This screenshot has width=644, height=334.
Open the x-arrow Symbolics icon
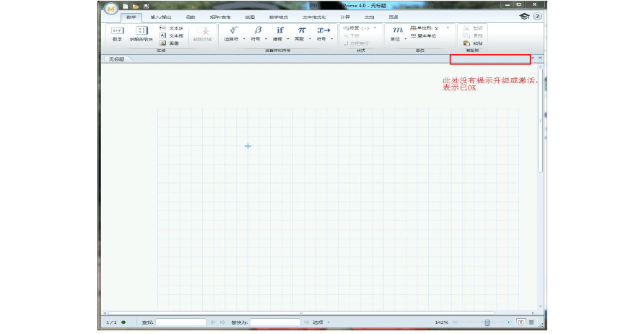pyautogui.click(x=323, y=30)
